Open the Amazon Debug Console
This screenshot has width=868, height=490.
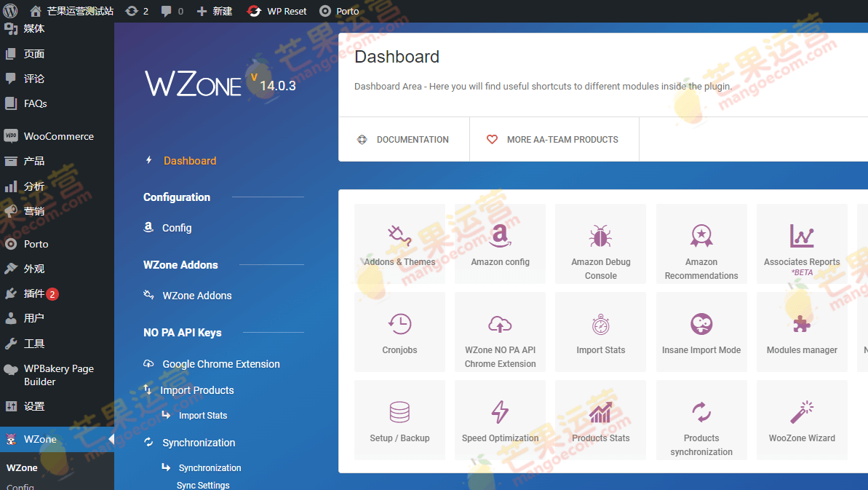pyautogui.click(x=600, y=244)
